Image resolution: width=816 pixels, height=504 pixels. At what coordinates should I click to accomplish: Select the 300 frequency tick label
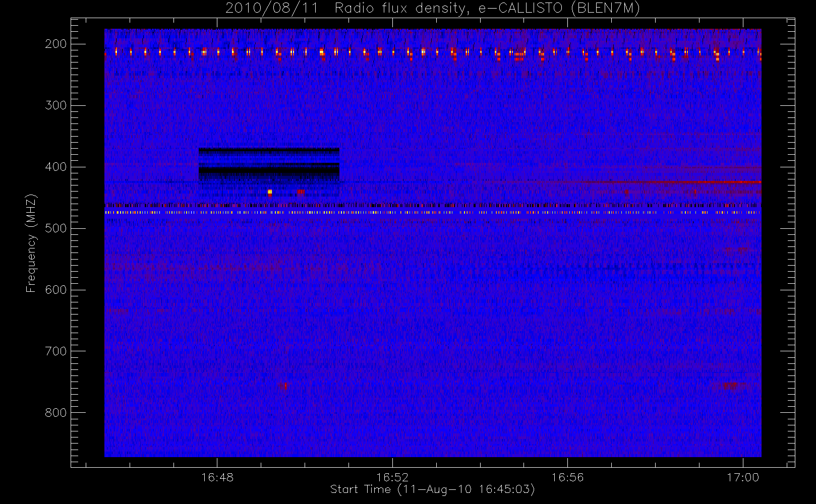point(55,105)
